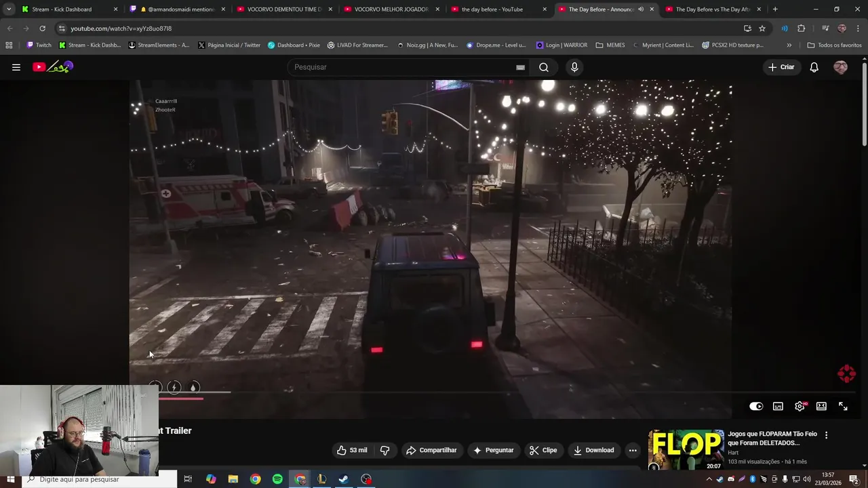Open Task View on the taskbar
This screenshot has height=488, width=868.
pyautogui.click(x=188, y=479)
